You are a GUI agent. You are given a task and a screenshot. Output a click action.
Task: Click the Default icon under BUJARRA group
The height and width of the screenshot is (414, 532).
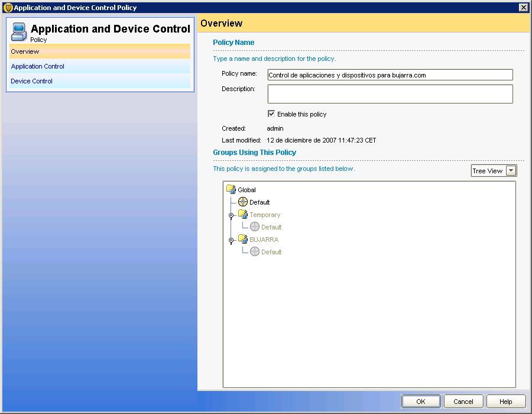tap(255, 252)
